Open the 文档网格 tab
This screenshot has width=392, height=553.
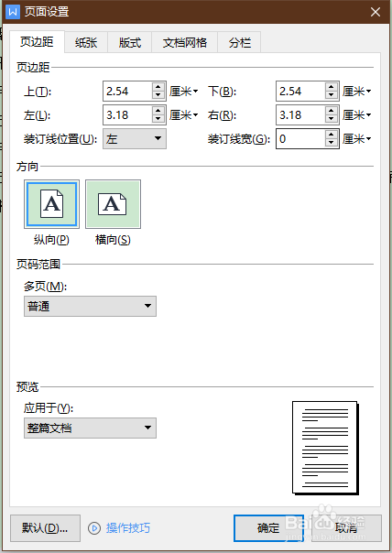(x=184, y=43)
